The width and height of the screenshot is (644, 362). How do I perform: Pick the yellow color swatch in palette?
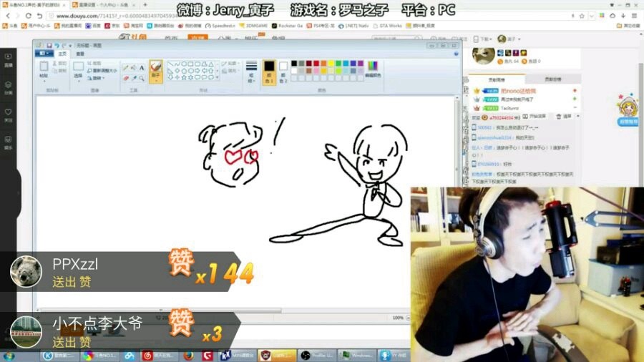[x=331, y=63]
